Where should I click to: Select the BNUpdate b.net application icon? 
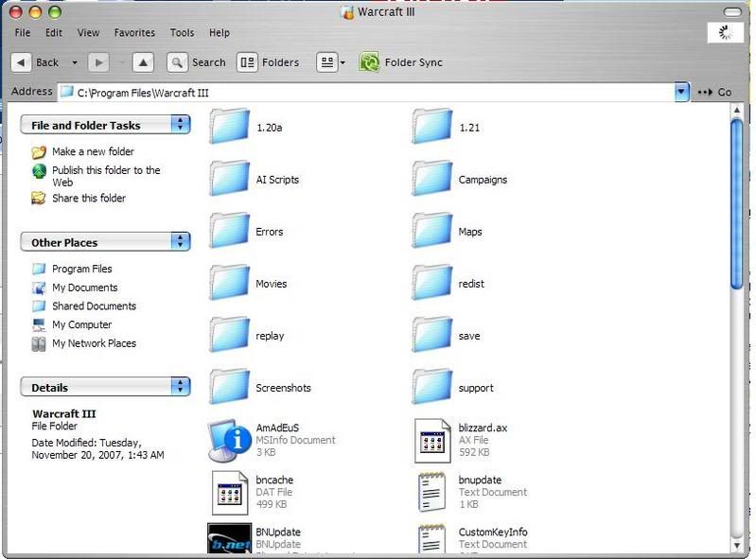pyautogui.click(x=230, y=538)
